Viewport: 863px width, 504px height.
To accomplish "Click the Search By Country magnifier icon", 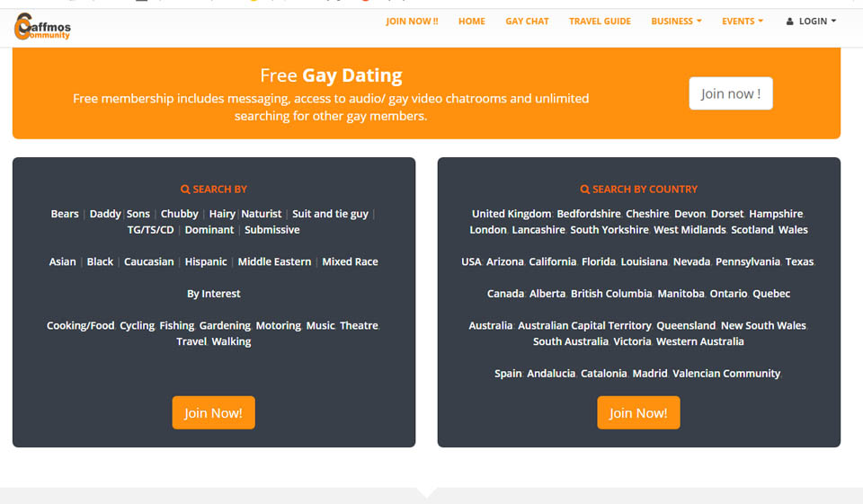I will 585,190.
